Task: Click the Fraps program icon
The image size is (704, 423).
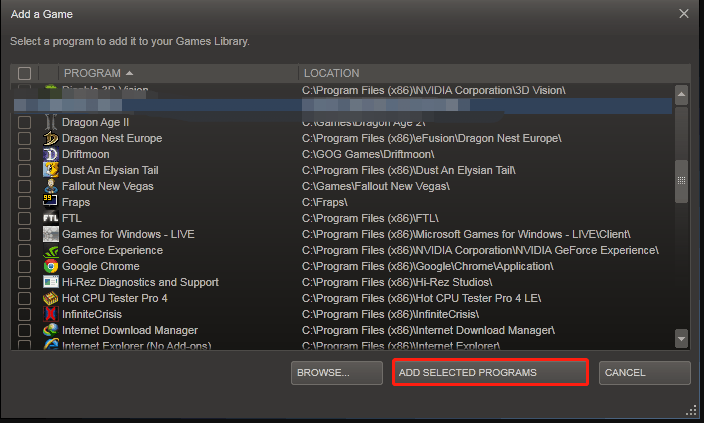Action: coord(51,202)
